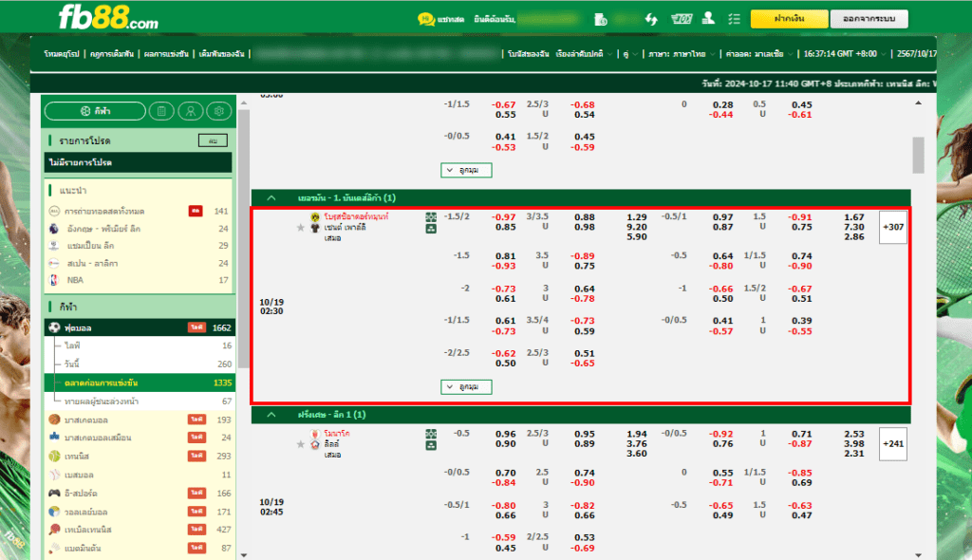Open the betting rules menu item
Screen dimensions: 972x560
point(112,54)
